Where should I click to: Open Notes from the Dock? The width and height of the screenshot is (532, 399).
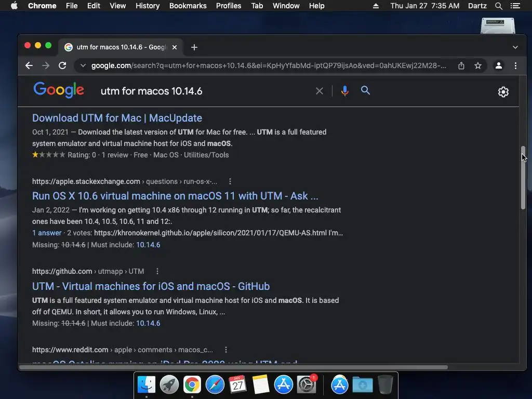(x=260, y=385)
